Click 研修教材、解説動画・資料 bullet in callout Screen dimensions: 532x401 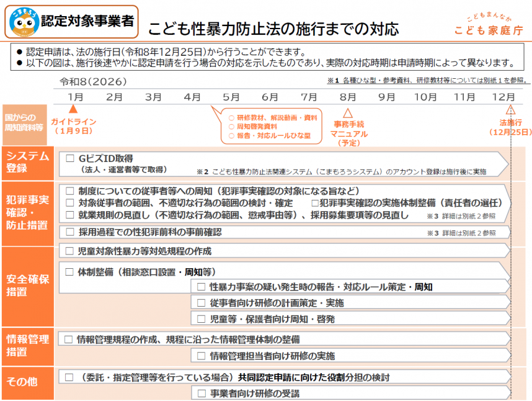pos(273,117)
